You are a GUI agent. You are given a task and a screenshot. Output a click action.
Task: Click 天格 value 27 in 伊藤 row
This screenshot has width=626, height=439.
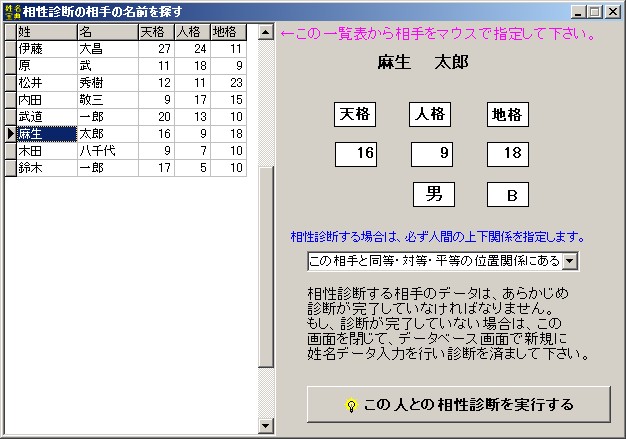156,49
